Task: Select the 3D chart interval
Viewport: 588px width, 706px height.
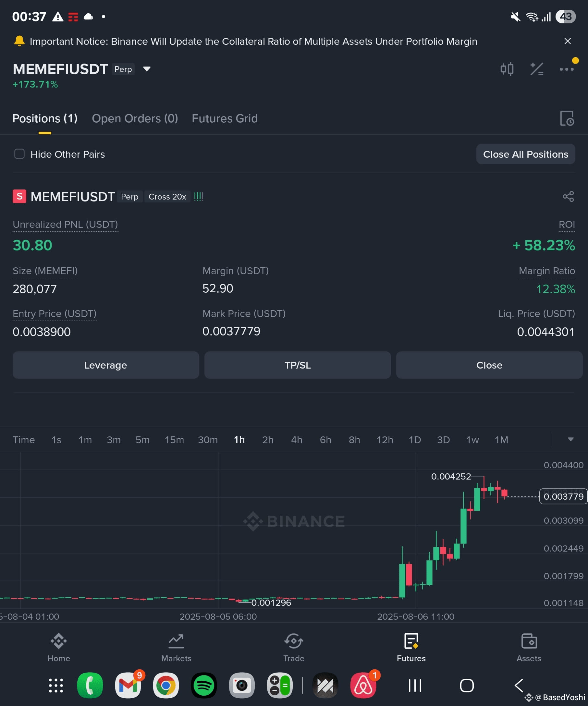Action: click(x=444, y=440)
